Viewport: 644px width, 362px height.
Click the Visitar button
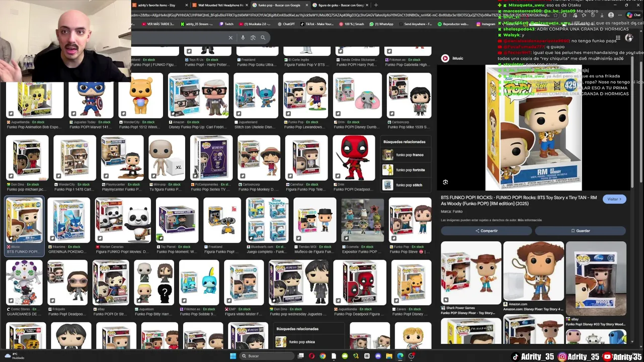point(614,199)
